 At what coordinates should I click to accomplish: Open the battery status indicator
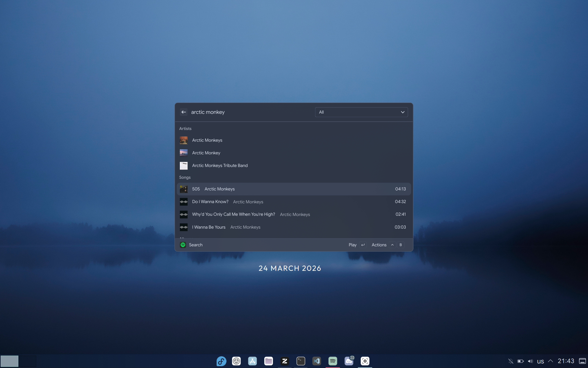(520, 361)
